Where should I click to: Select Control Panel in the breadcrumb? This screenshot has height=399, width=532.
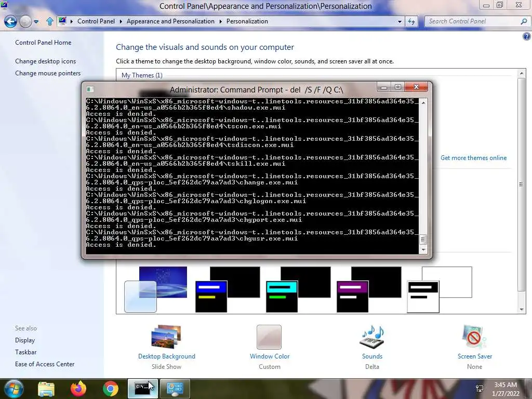tap(96, 21)
